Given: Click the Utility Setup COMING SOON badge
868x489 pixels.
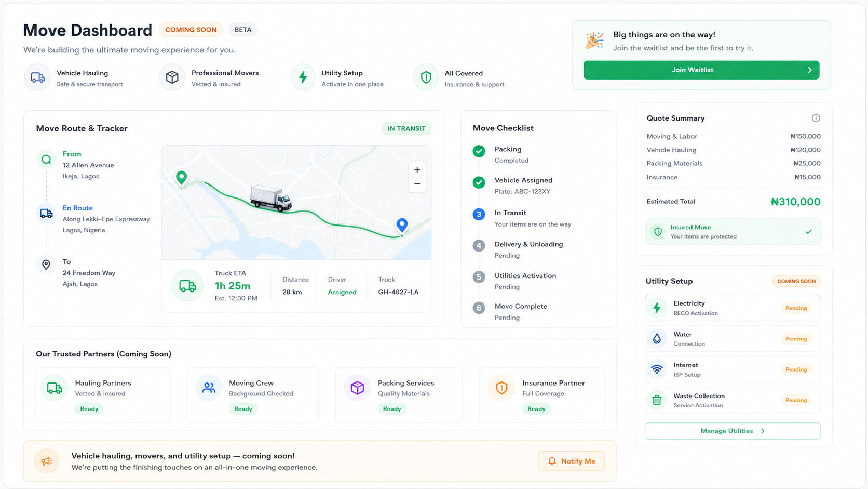Looking at the screenshot, I should click(796, 281).
